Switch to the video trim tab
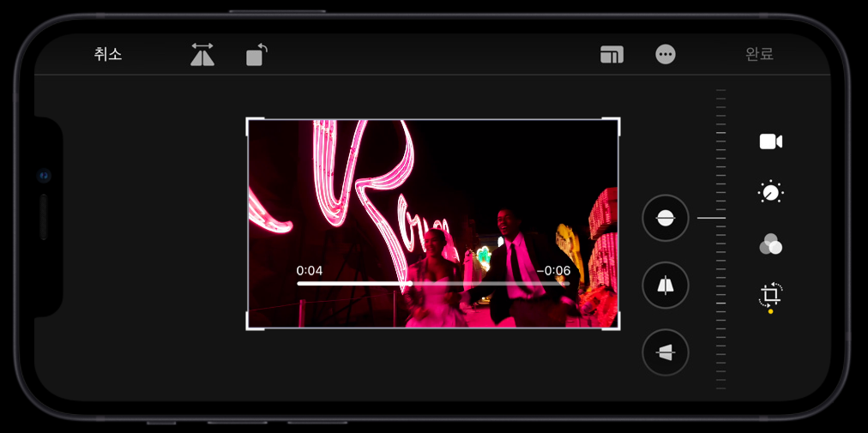The image size is (868, 433). (770, 141)
